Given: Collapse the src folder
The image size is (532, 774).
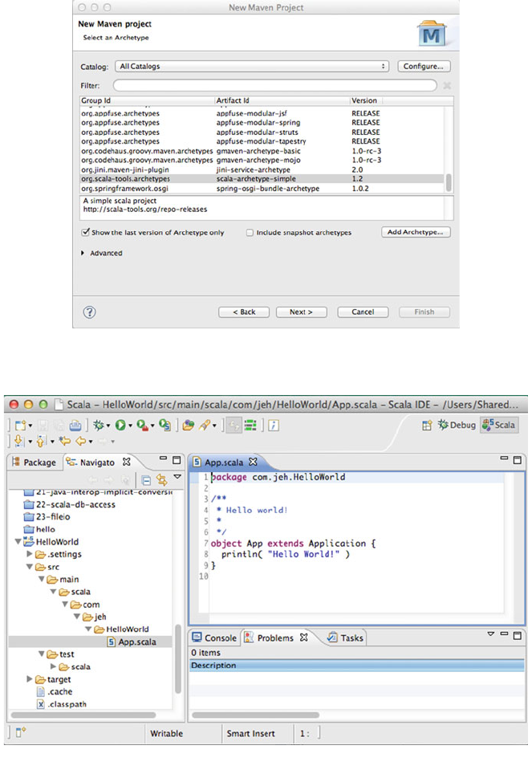Looking at the screenshot, I should [30, 567].
